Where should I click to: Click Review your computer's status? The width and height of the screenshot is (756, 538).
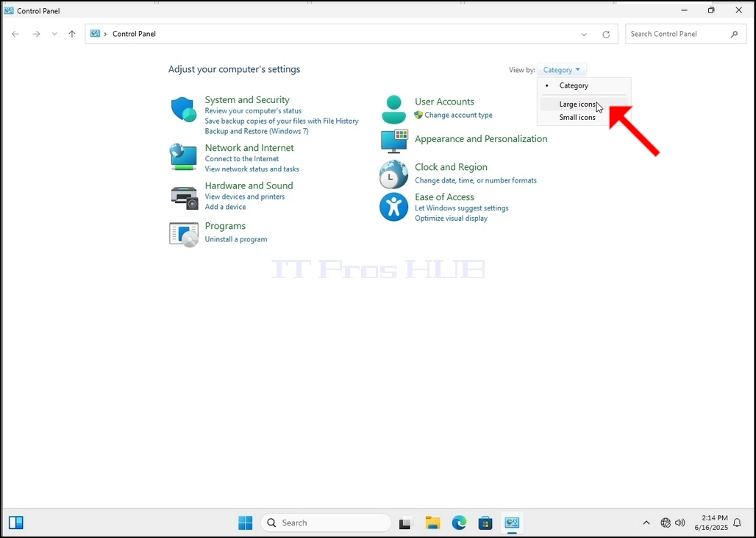tap(253, 110)
